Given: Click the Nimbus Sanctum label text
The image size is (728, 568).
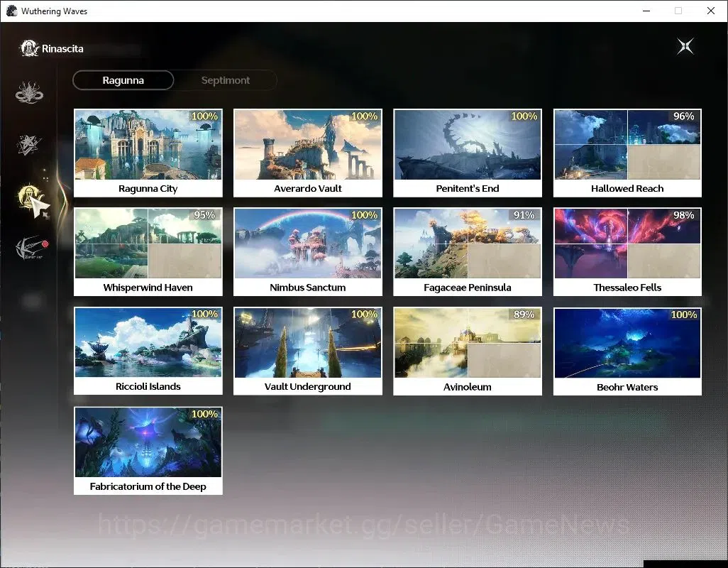Looking at the screenshot, I should (x=308, y=287).
